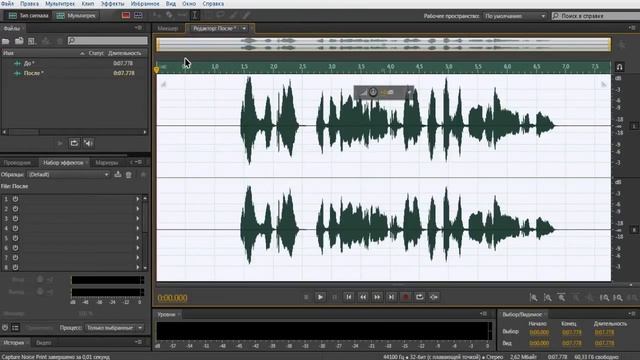Click the Import File icon in Files panel
Image resolution: width=640 pixels, height=360 pixels.
19,41
